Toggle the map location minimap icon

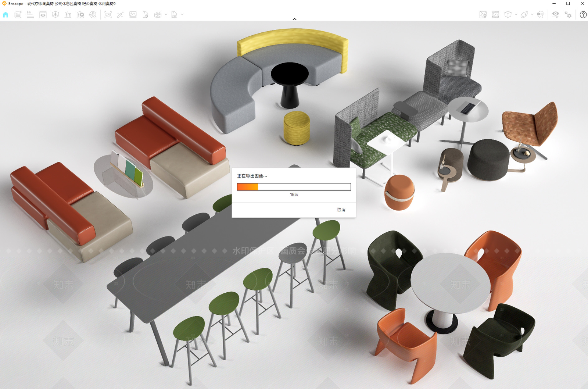tap(483, 15)
